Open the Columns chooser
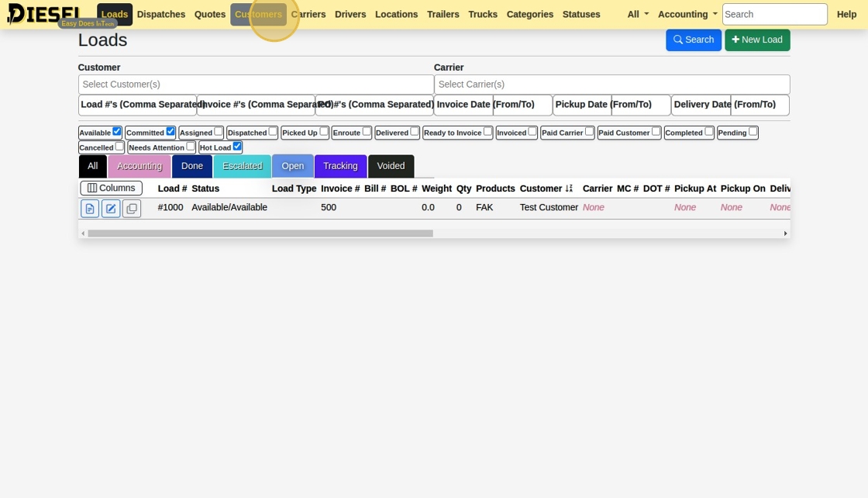This screenshot has width=868, height=498. (x=112, y=188)
